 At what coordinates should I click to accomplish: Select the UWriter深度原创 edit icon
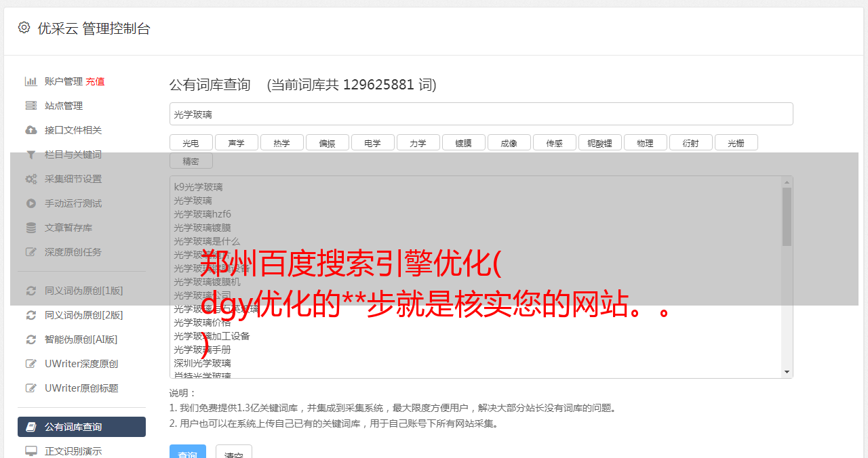click(31, 364)
